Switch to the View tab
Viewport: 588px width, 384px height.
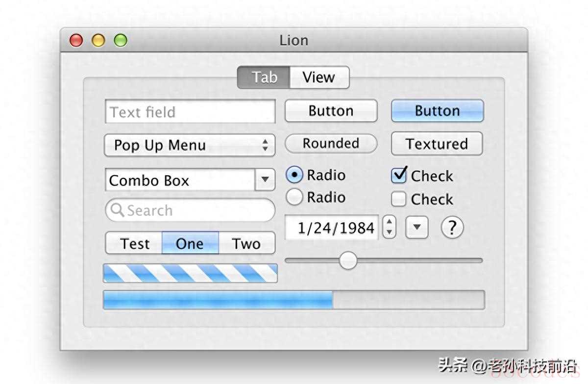pos(319,77)
